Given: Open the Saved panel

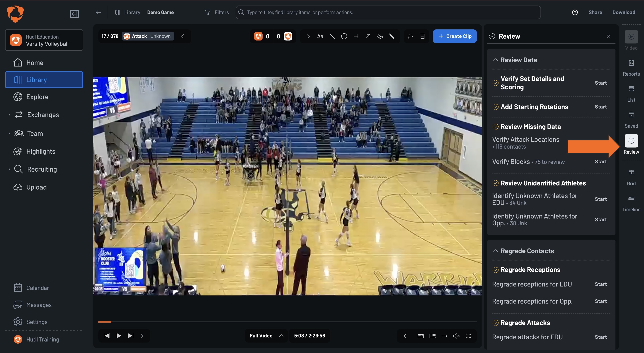Looking at the screenshot, I should (x=631, y=120).
